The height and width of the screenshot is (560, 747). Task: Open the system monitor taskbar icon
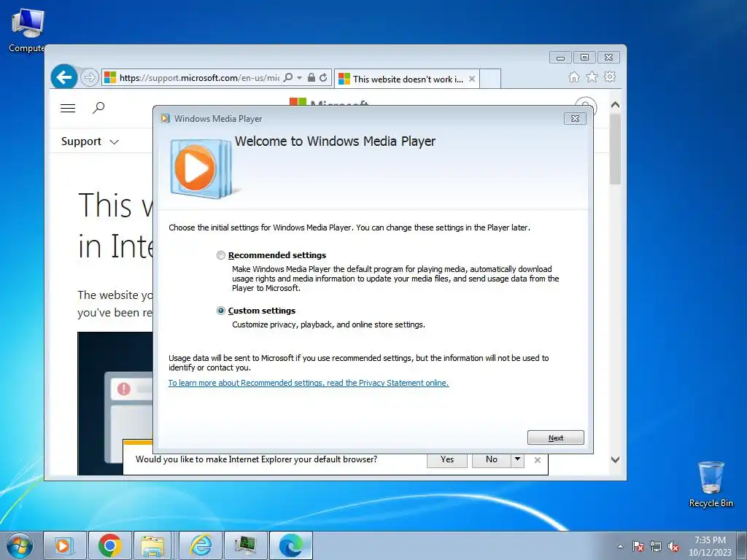[246, 545]
